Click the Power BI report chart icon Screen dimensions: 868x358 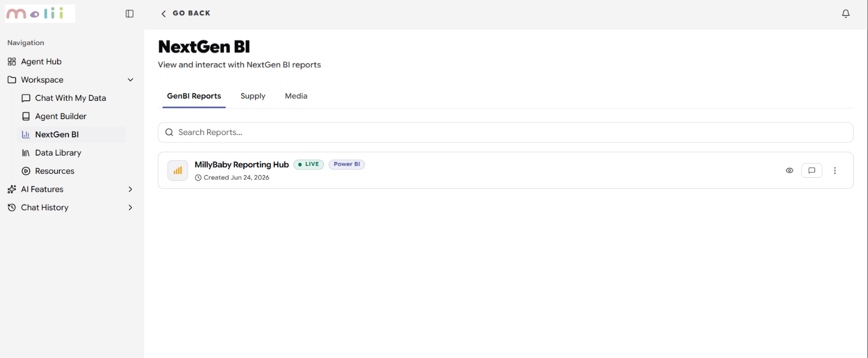[x=177, y=170]
